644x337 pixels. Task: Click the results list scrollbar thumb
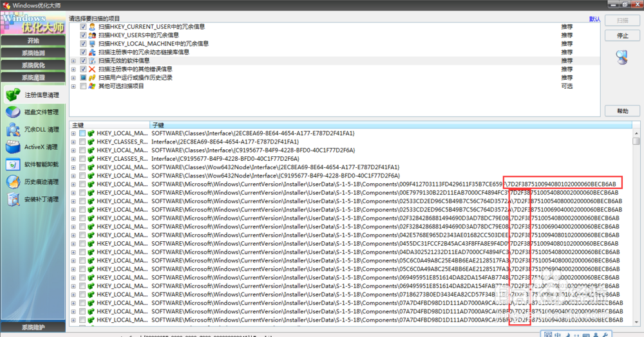(636, 141)
